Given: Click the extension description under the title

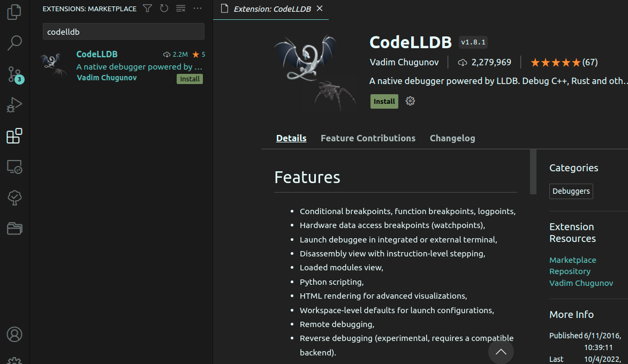Looking at the screenshot, I should [498, 81].
